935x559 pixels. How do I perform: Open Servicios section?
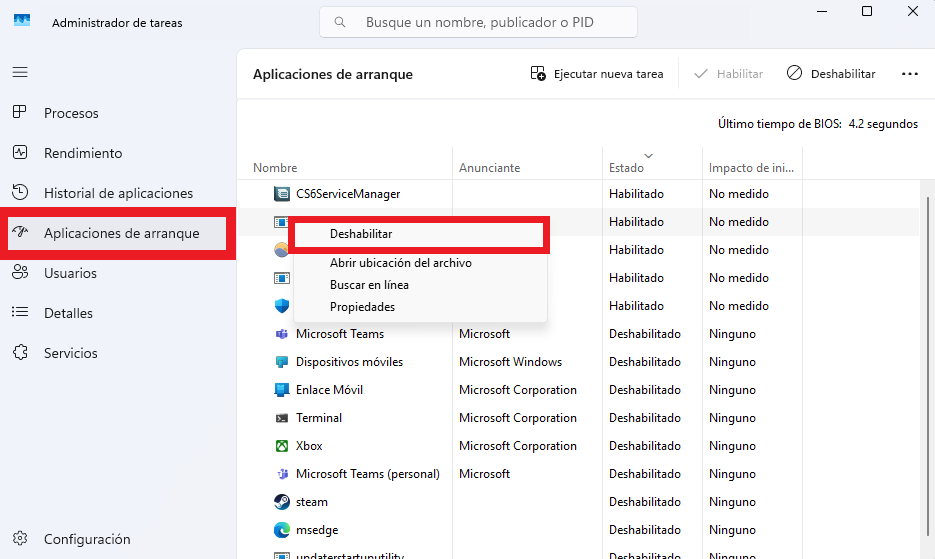70,353
